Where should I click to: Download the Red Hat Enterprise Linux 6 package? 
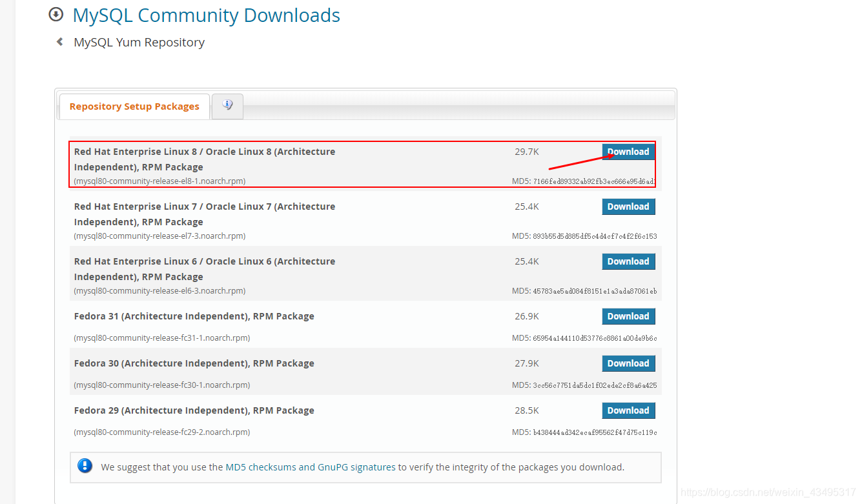[x=628, y=261]
